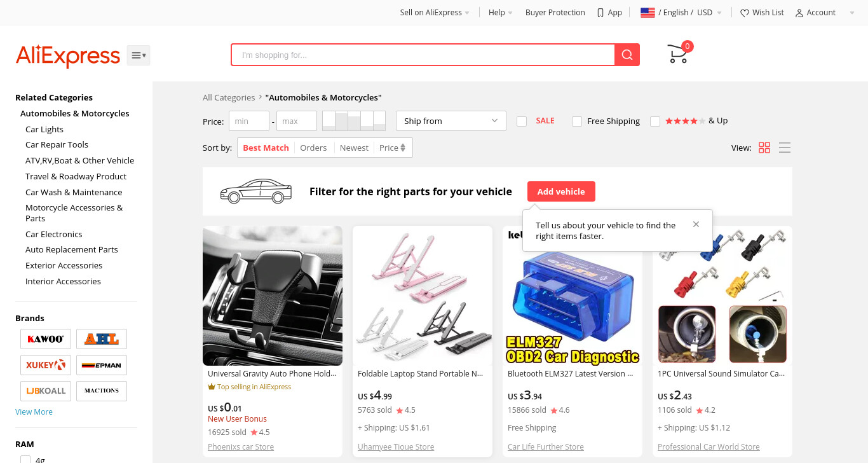Open the language and currency dropdown
The image size is (868, 463).
[x=681, y=13]
